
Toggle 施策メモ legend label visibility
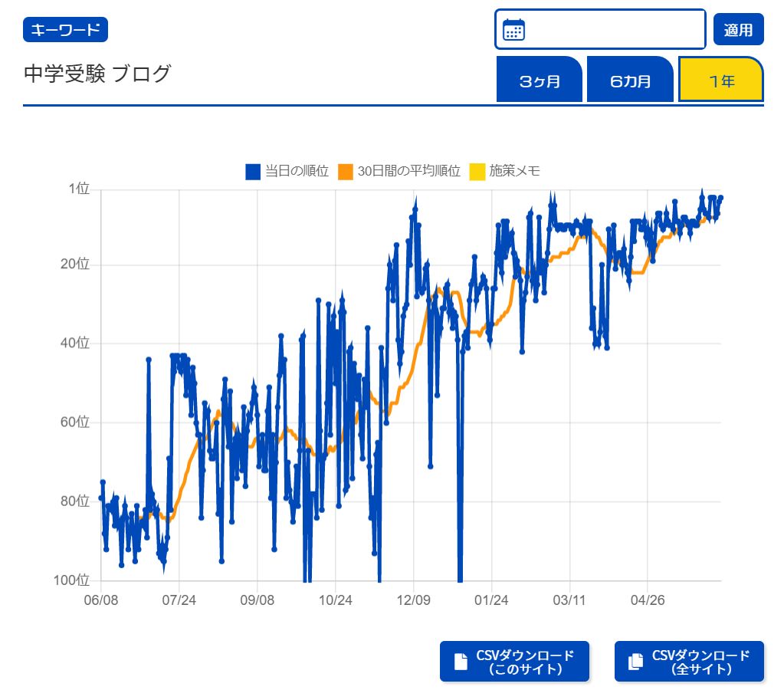click(514, 172)
